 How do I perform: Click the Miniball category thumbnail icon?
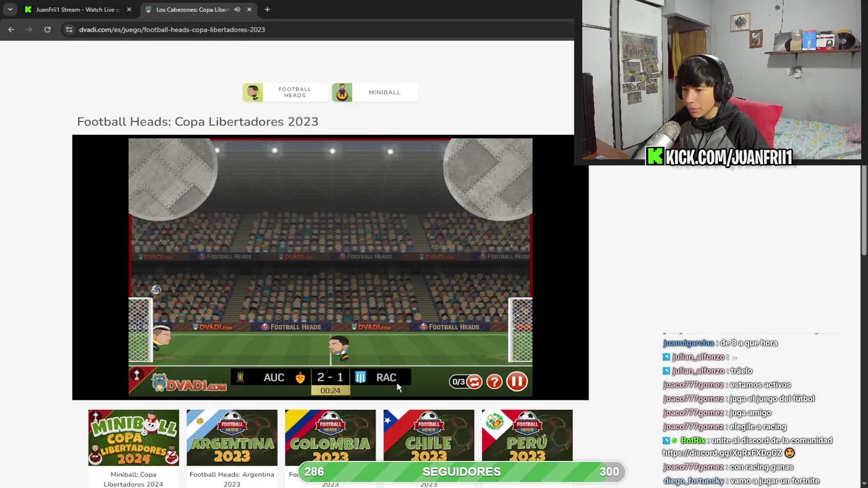(x=342, y=92)
